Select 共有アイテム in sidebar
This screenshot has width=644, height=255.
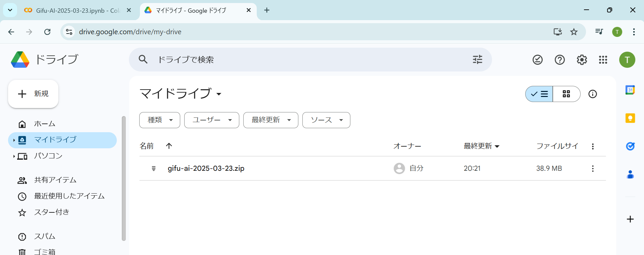62,181
